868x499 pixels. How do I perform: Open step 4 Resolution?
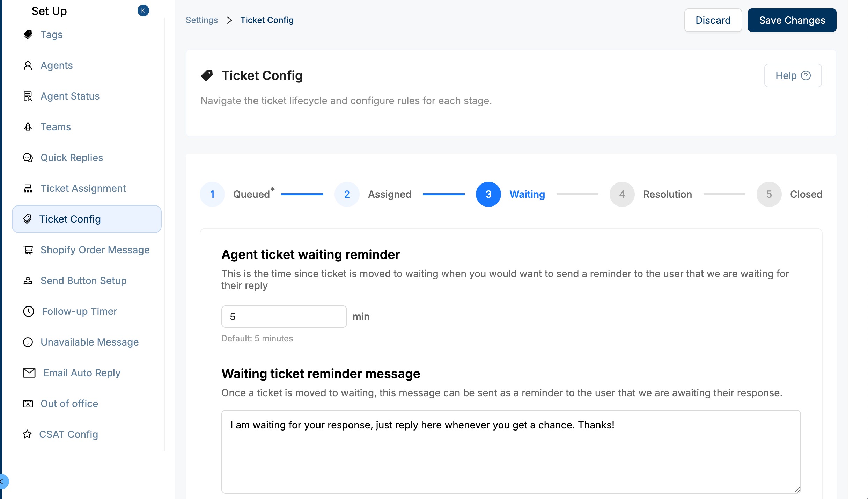(622, 194)
